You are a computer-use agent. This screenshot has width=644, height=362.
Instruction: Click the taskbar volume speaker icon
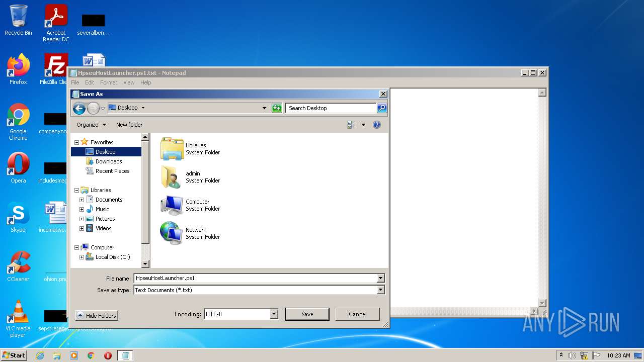click(572, 355)
